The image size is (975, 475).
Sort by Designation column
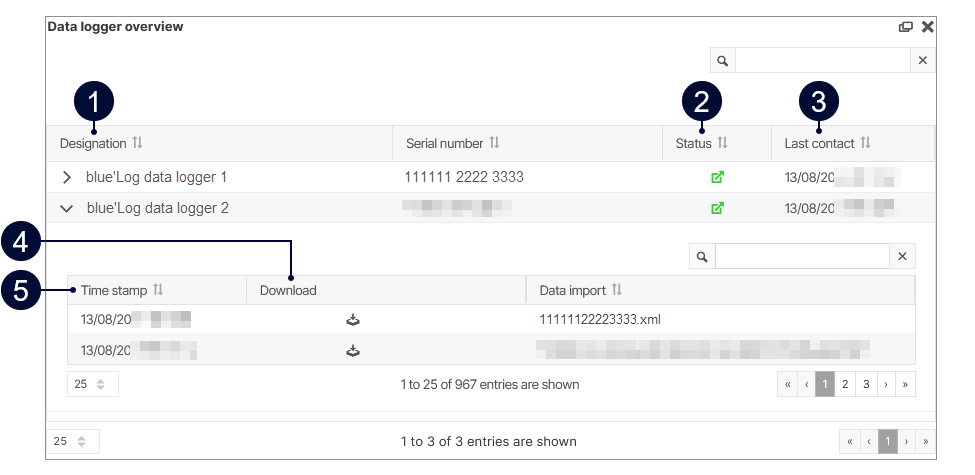137,144
